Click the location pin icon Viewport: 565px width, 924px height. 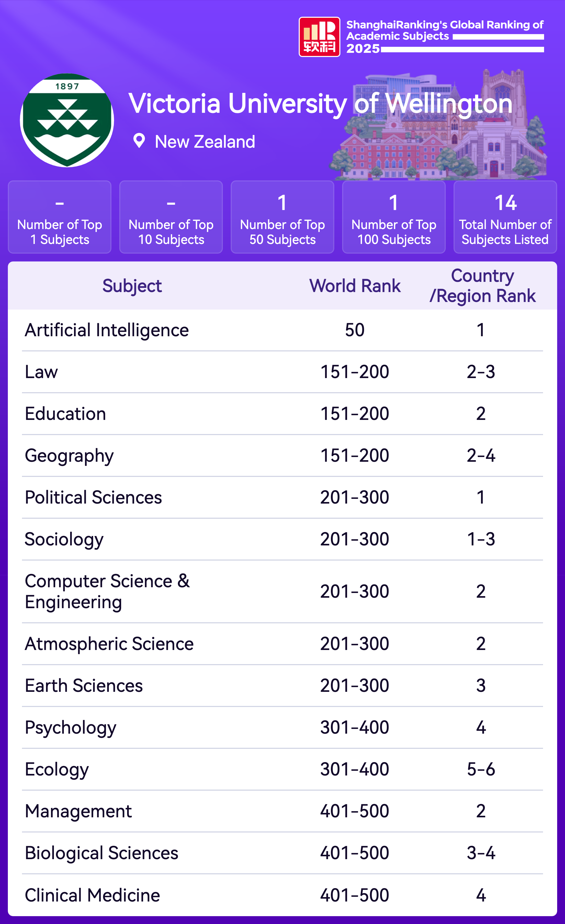(x=139, y=141)
